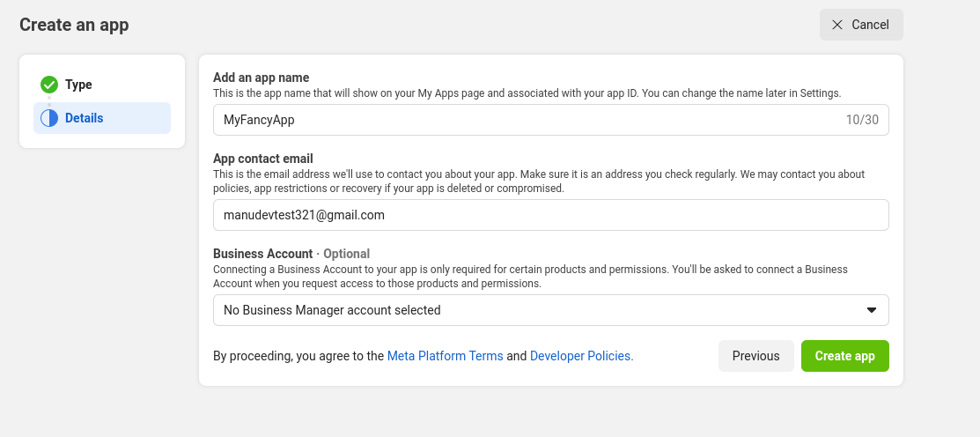This screenshot has height=437, width=980.
Task: Click the X icon in the Cancel button
Action: (x=837, y=25)
